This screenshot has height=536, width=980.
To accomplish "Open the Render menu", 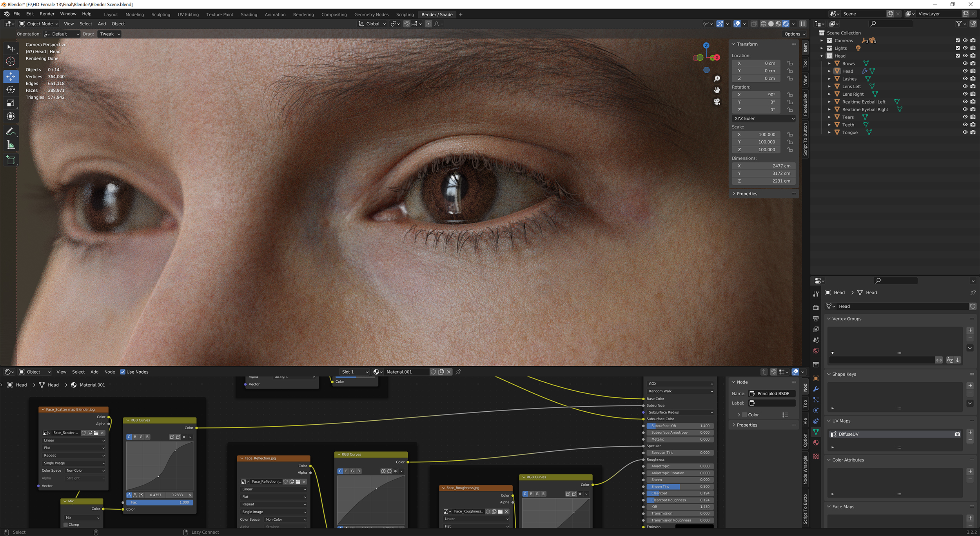I will 47,14.
